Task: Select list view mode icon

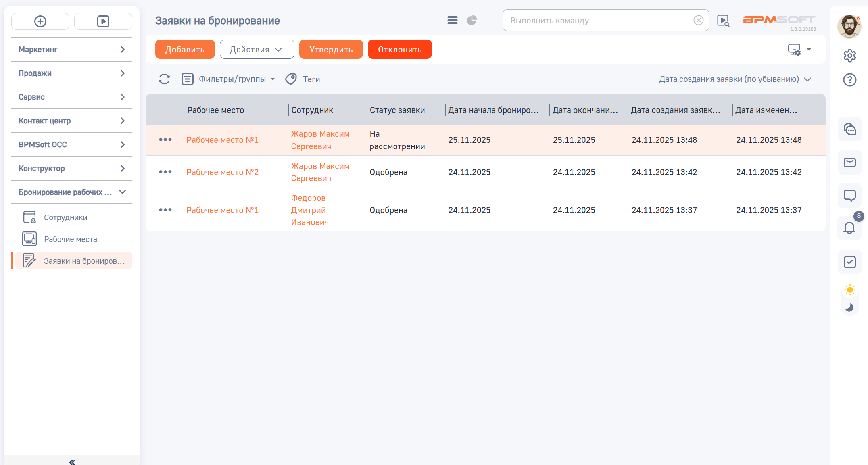Action: pyautogui.click(x=452, y=20)
